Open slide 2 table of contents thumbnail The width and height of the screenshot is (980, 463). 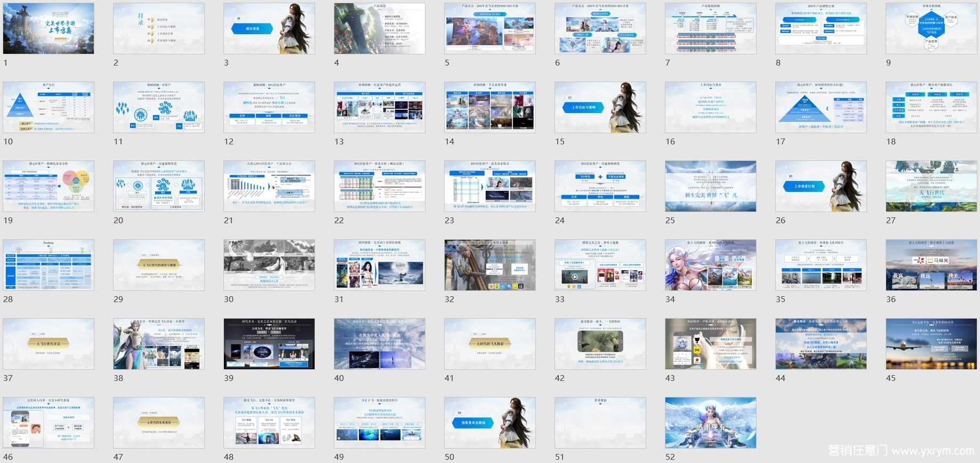click(x=159, y=28)
